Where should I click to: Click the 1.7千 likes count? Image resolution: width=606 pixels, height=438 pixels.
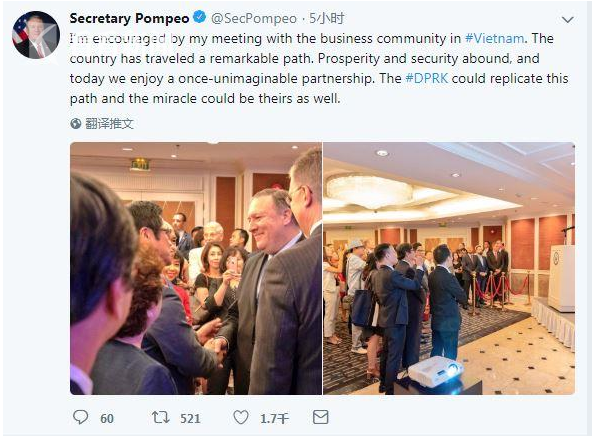coord(274,418)
